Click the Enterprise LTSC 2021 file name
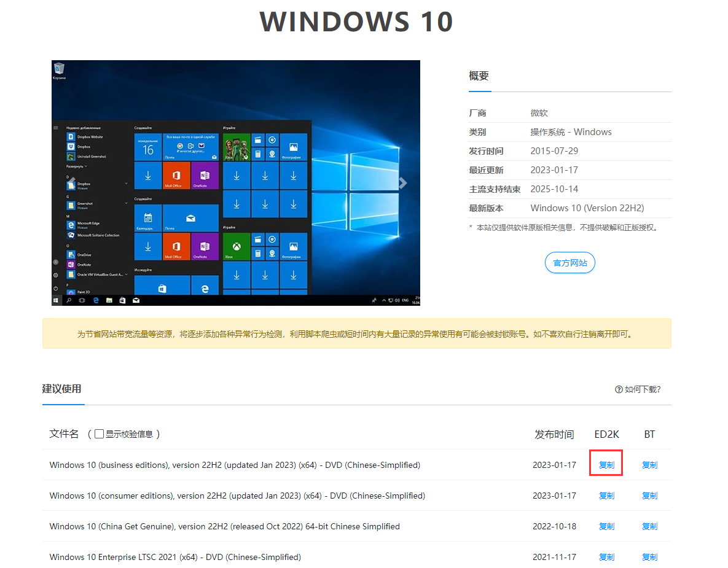Image resolution: width=728 pixels, height=568 pixels. click(175, 557)
